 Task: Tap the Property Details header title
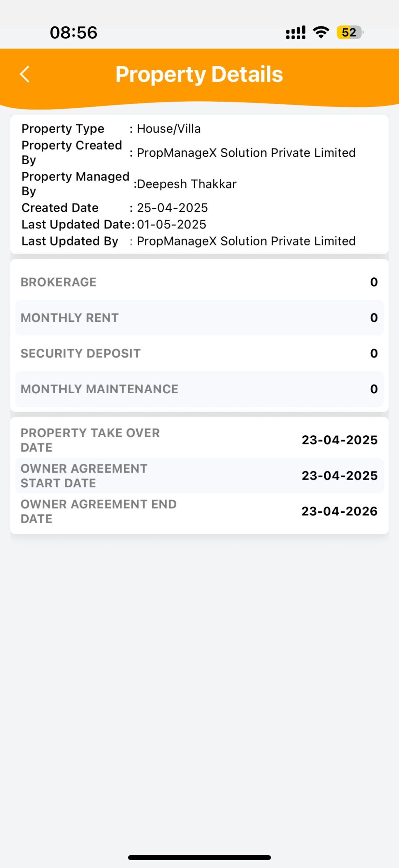pyautogui.click(x=199, y=74)
